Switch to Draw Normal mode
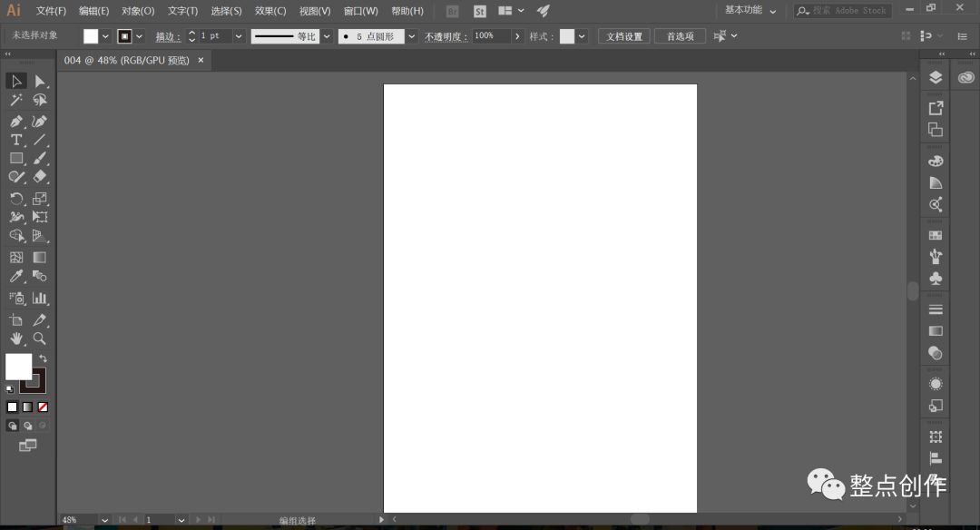The width and height of the screenshot is (980, 530). (13, 426)
